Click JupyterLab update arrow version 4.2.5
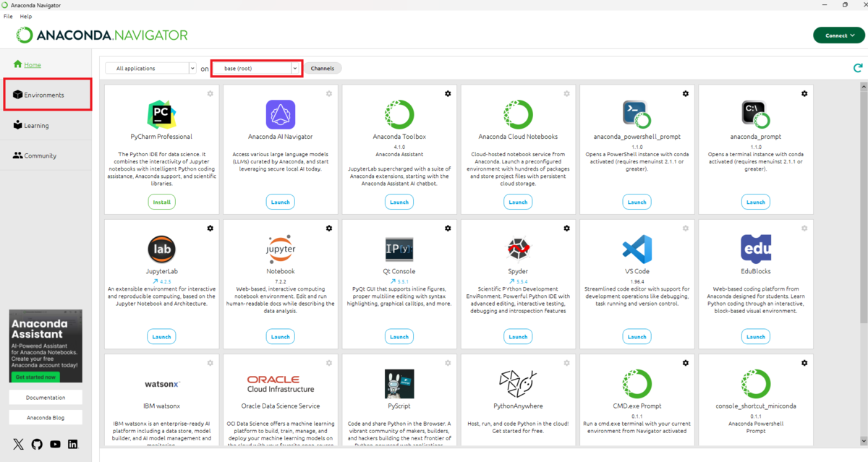The image size is (868, 462). click(x=161, y=281)
